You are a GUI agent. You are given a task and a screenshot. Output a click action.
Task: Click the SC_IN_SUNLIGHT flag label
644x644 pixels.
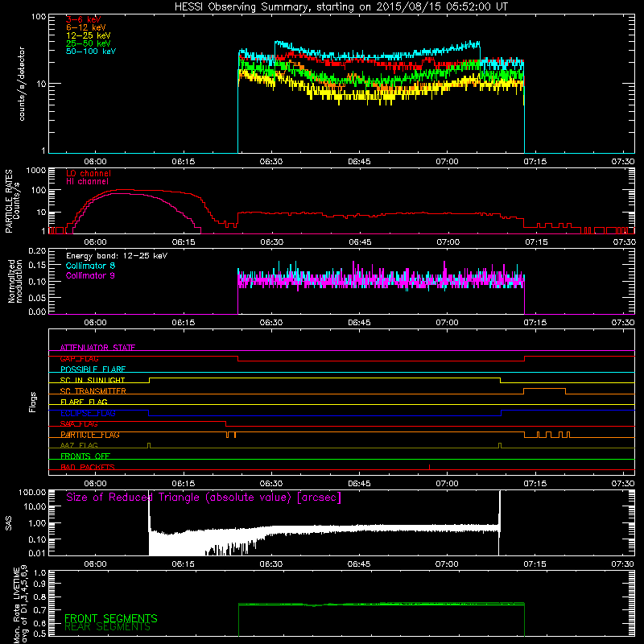pos(93,380)
